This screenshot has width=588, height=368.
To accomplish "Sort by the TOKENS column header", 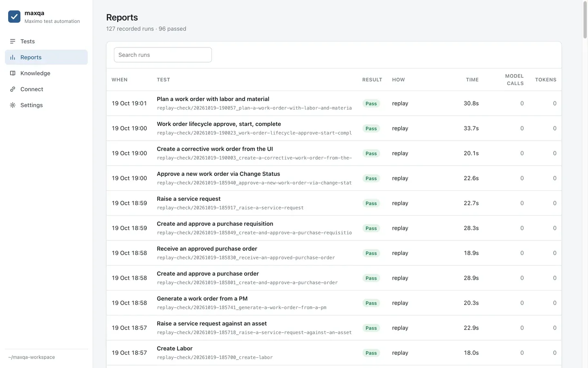I will click(x=546, y=80).
